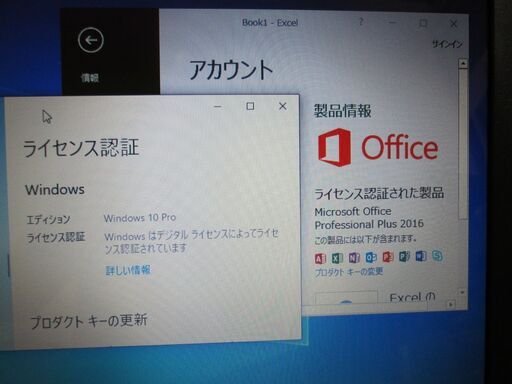Click the Excel scrollbar down arrow
The height and width of the screenshot is (384, 512).
tap(462, 292)
